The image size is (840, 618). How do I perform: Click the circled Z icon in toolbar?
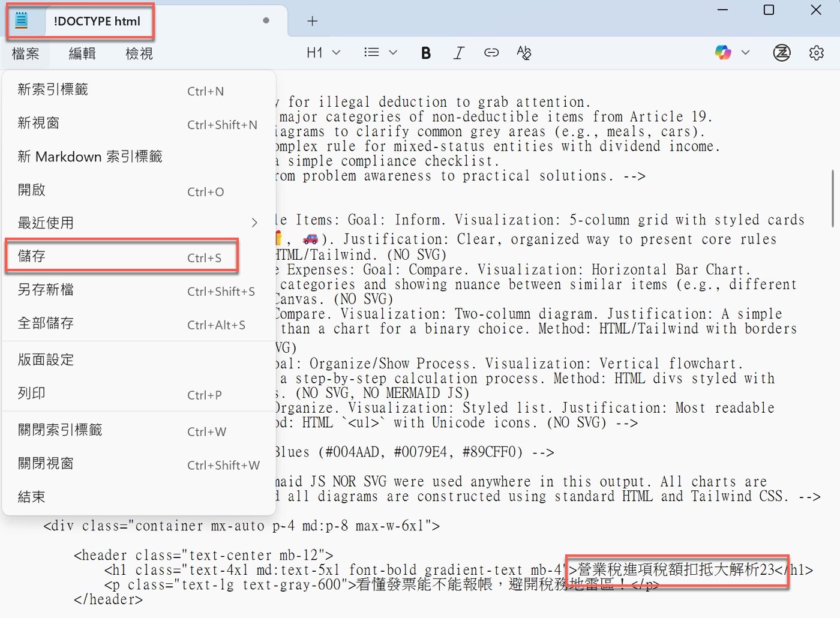tap(781, 53)
